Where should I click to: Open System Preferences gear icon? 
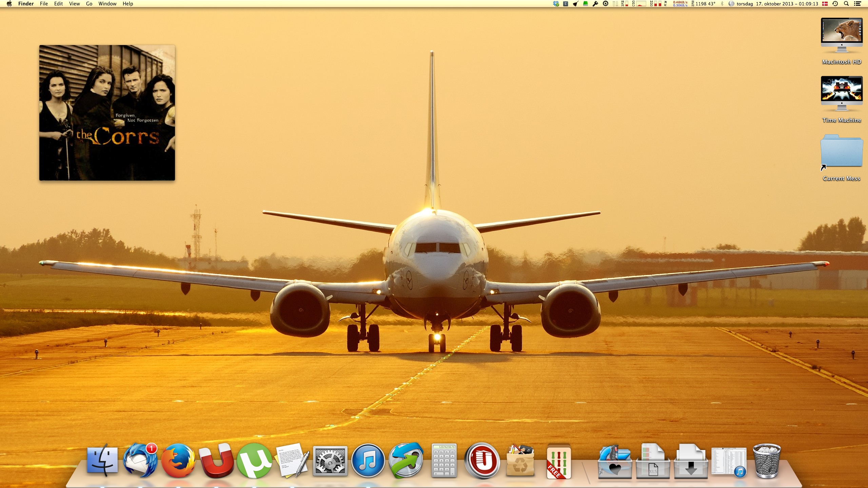click(x=330, y=461)
